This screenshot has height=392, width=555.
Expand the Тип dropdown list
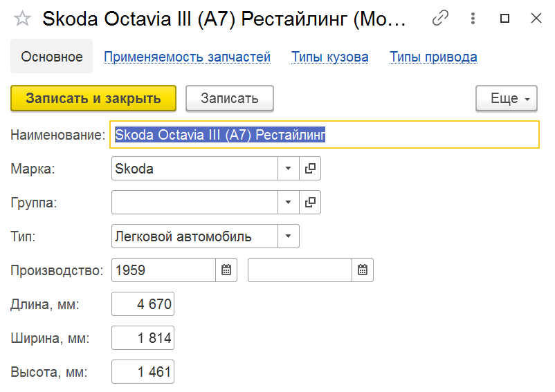pos(288,236)
